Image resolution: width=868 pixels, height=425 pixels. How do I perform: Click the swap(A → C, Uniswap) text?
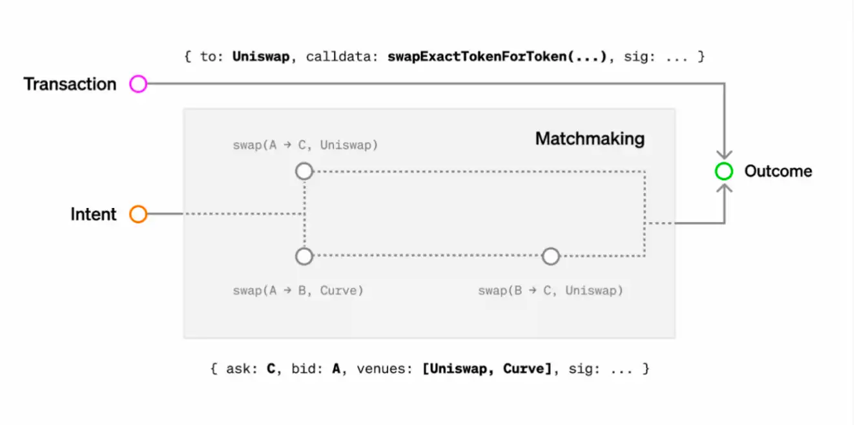[305, 145]
